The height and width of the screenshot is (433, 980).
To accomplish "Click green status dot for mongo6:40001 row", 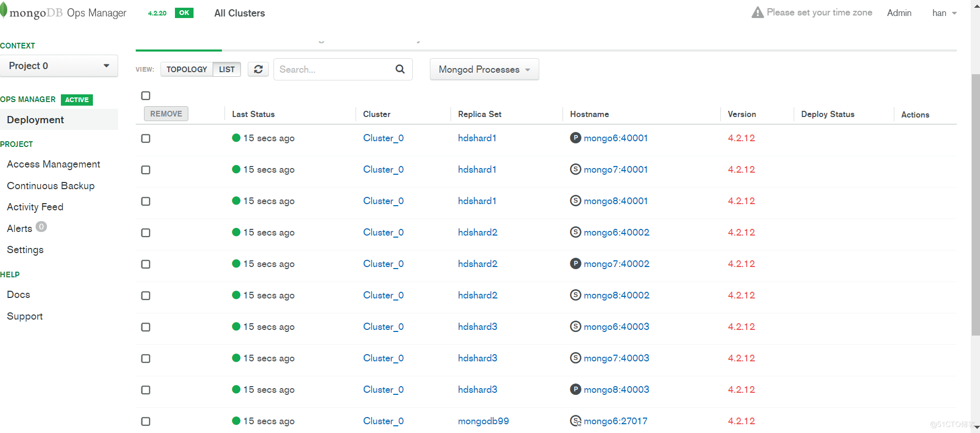I will pyautogui.click(x=236, y=138).
